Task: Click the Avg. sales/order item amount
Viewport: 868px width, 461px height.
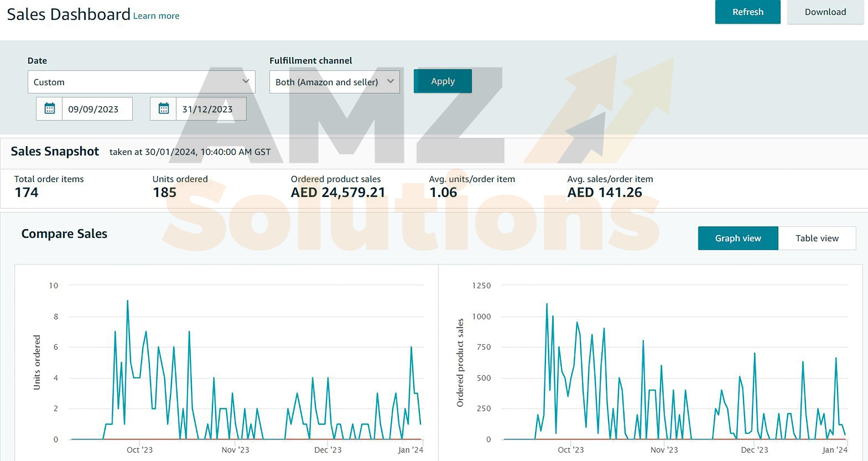Action: click(604, 192)
